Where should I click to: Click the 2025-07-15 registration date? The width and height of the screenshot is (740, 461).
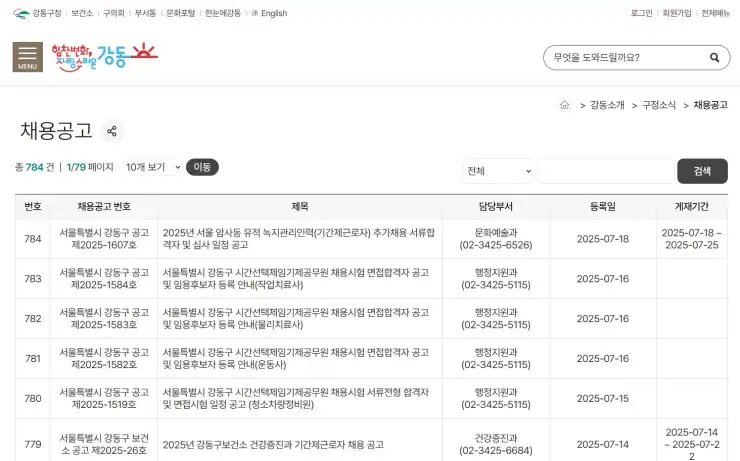tap(603, 398)
